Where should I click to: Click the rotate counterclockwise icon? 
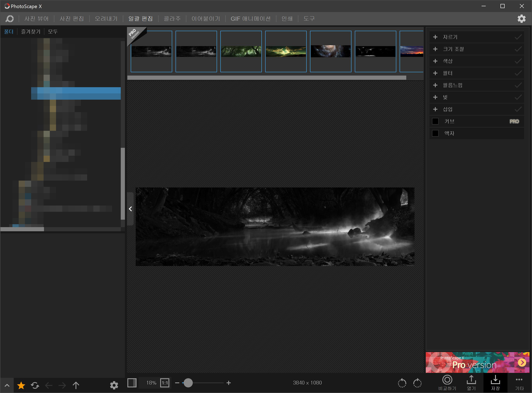[x=402, y=383]
